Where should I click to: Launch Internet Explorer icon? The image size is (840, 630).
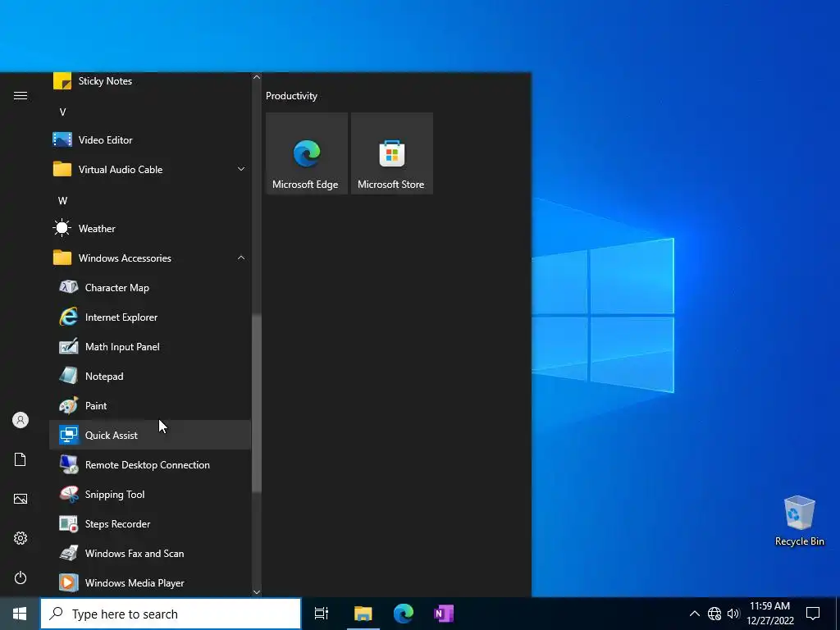click(x=69, y=317)
